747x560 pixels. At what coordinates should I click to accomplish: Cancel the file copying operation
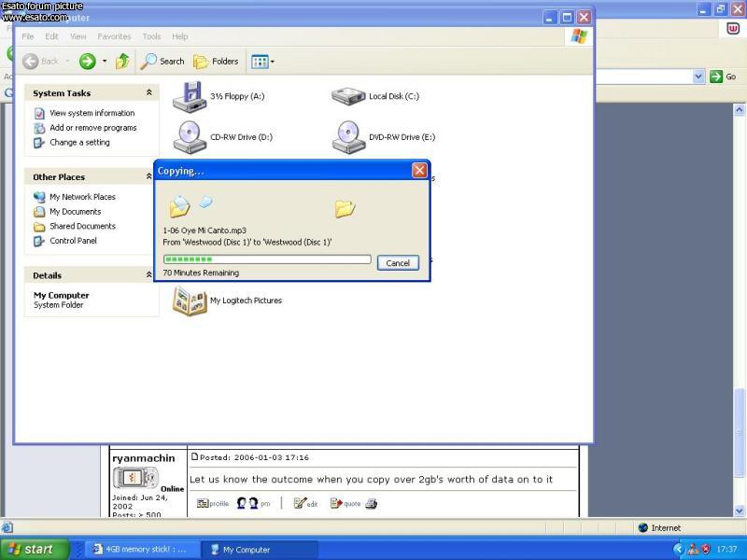[x=398, y=263]
